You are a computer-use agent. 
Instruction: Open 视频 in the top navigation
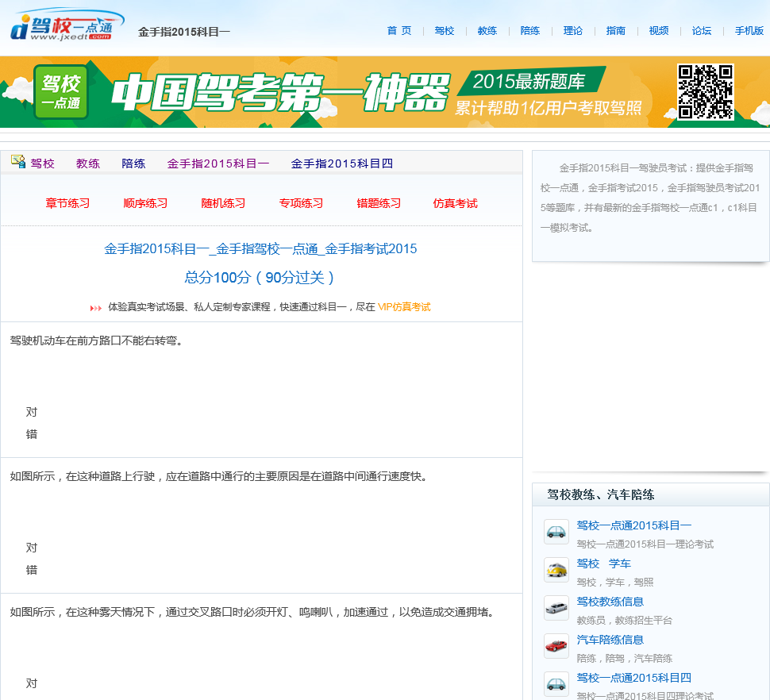(659, 31)
